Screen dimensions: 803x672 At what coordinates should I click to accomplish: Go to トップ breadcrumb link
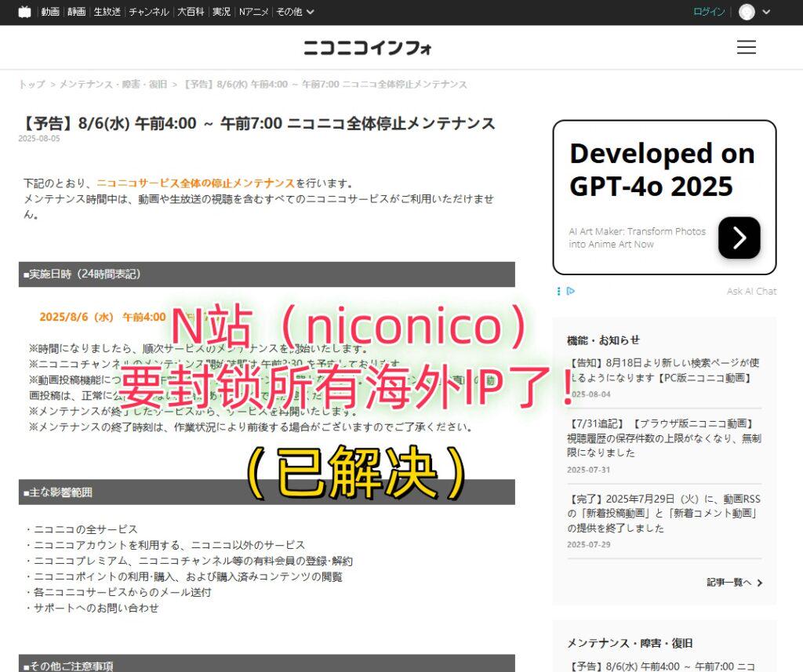tap(31, 84)
